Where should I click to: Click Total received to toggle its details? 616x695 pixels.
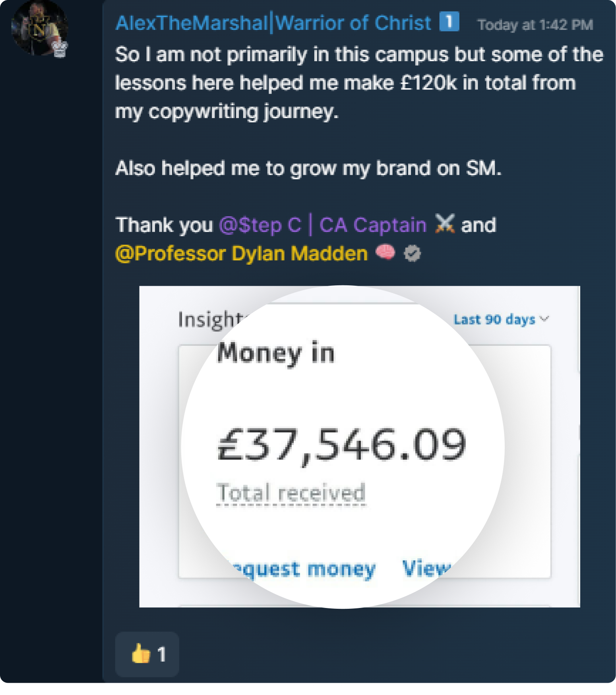[291, 493]
